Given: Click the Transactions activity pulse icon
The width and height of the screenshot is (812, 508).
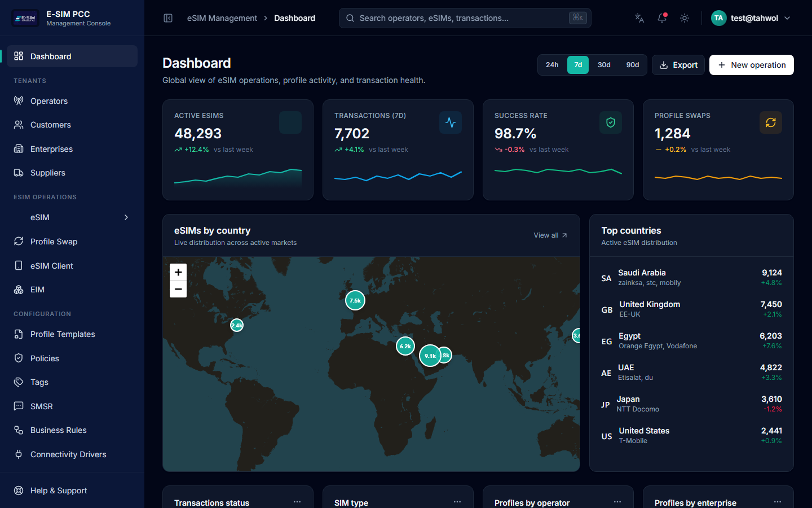Looking at the screenshot, I should point(450,122).
